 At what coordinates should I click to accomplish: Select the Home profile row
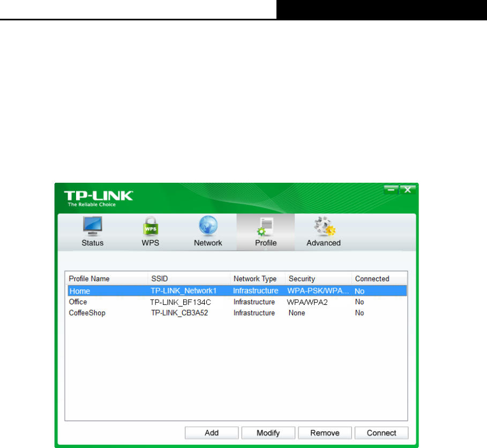click(x=237, y=291)
